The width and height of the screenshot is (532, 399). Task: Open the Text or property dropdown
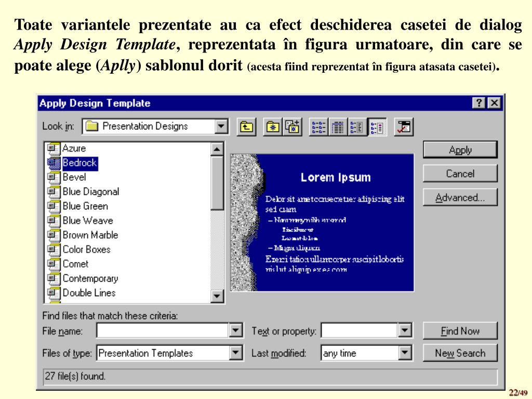(x=404, y=330)
